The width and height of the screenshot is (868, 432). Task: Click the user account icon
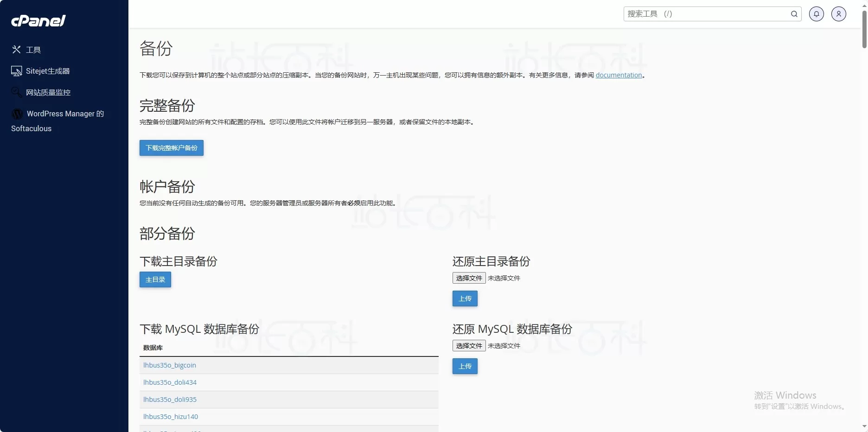click(839, 14)
